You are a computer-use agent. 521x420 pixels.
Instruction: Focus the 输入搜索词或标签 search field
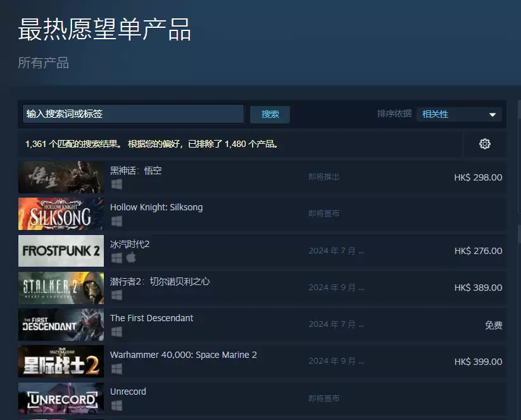(x=133, y=114)
